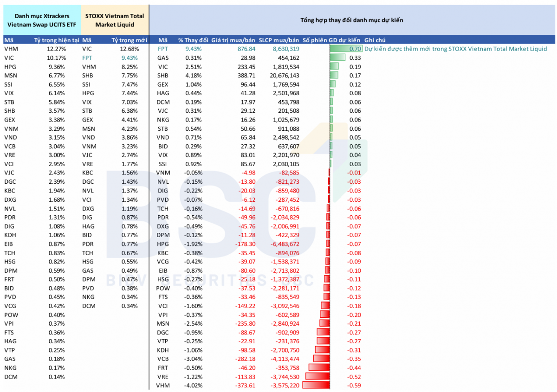Click the buy value "388.71" for SHB
557x392 pixels.
pos(246,75)
